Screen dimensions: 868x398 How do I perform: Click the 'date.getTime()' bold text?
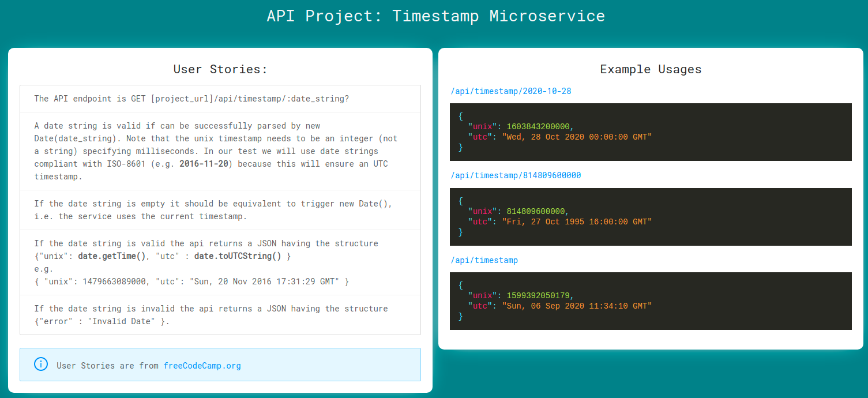pyautogui.click(x=112, y=256)
